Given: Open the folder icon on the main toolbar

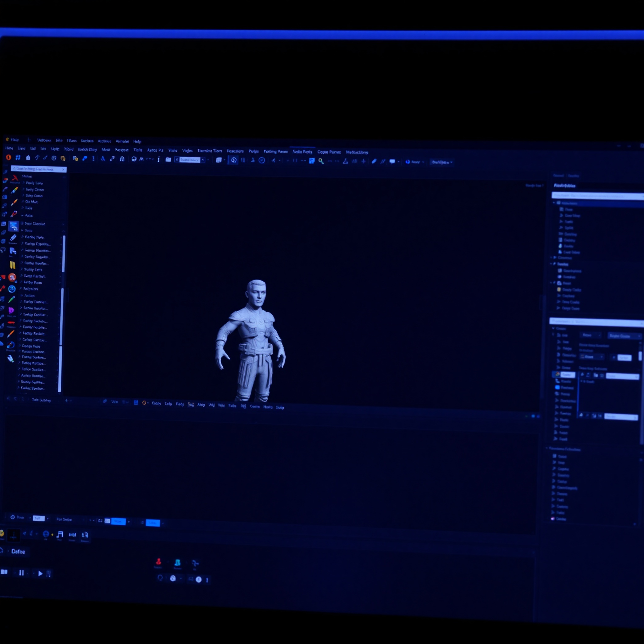Looking at the screenshot, I should coord(168,160).
